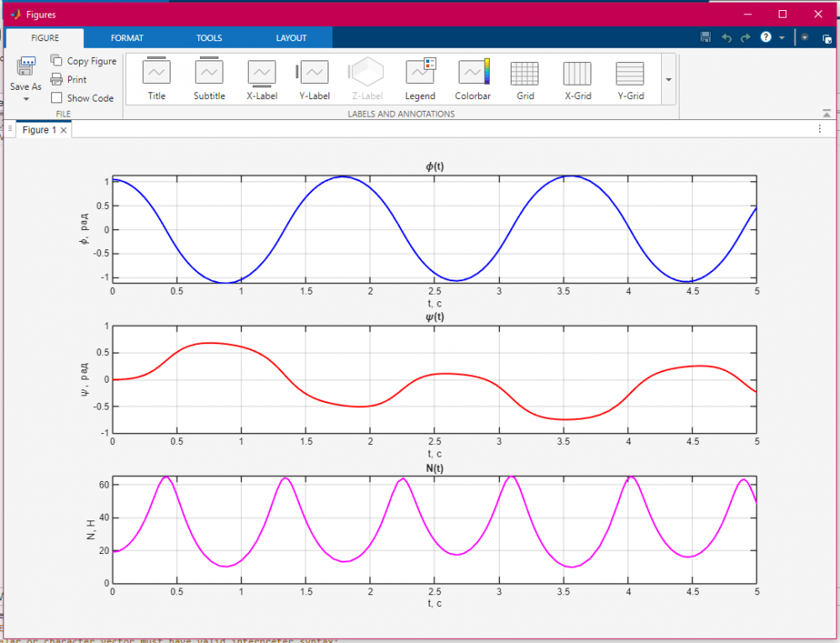840x643 pixels.
Task: Insert a Y-Label on the axes
Action: click(x=314, y=79)
